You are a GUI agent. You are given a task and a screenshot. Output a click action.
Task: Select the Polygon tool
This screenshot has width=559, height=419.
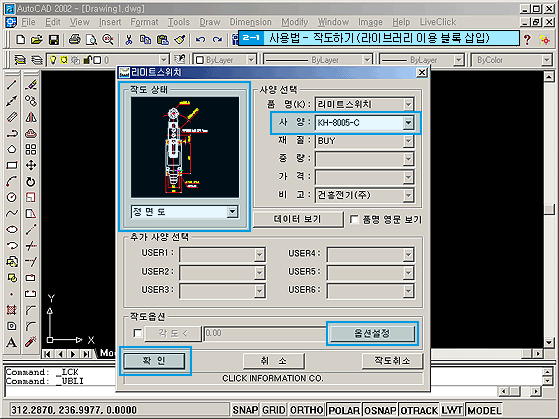click(11, 149)
